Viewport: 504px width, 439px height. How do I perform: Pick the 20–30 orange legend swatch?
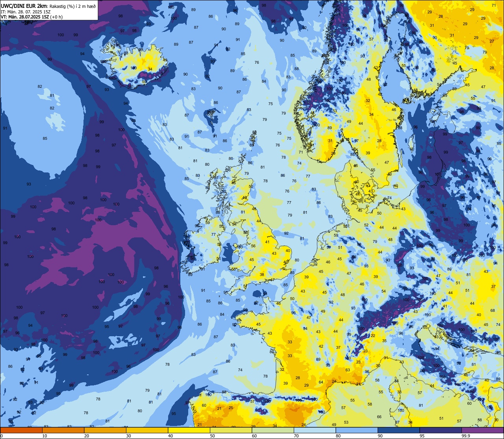coord(105,430)
